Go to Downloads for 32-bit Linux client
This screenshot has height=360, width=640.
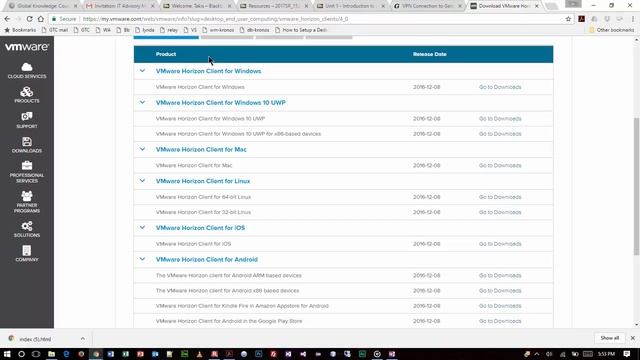(x=500, y=212)
